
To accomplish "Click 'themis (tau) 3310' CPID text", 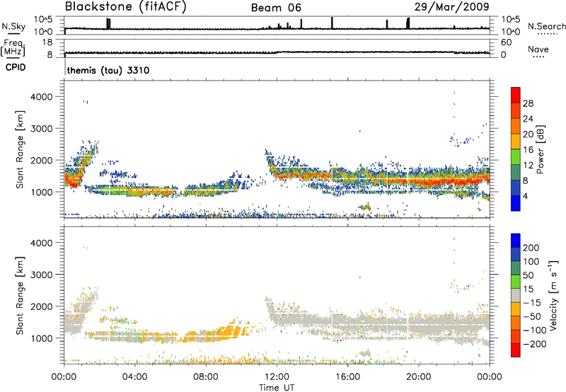I will click(108, 70).
